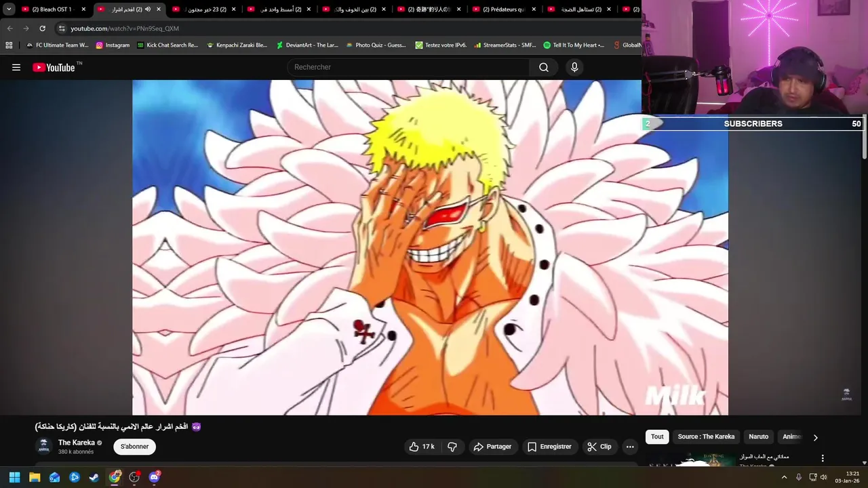Go back with the browser back arrow

tap(9, 28)
